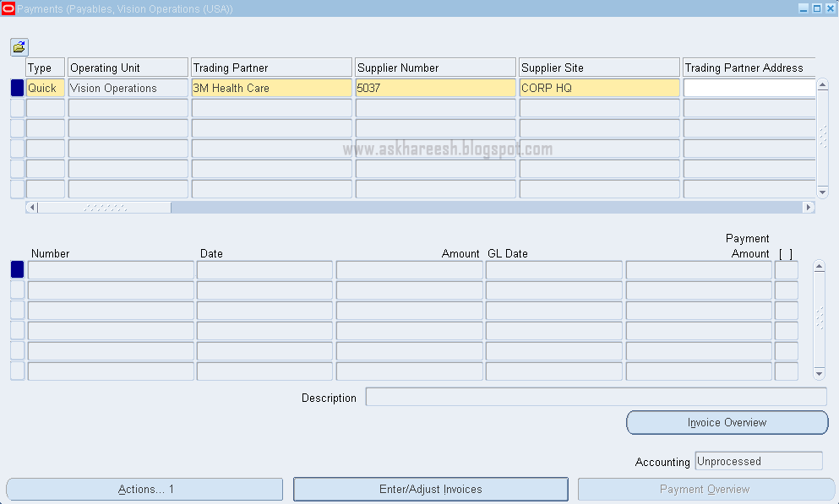Click the Trading Partner column header

(272, 68)
